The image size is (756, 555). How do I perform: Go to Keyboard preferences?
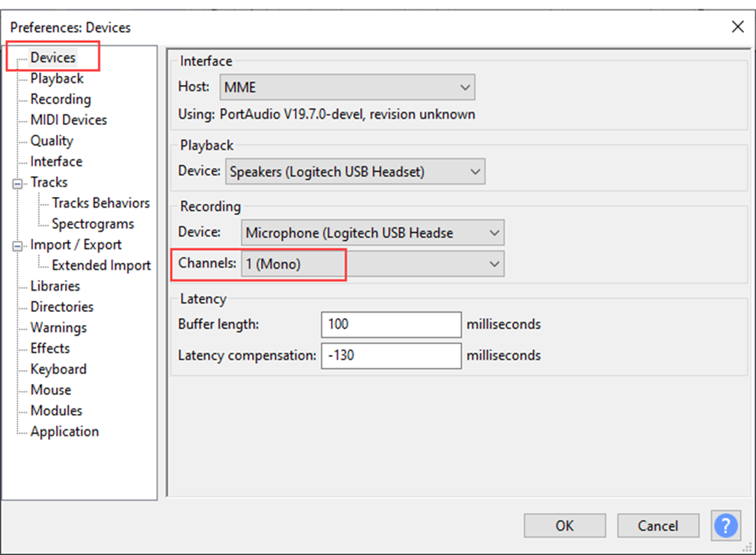[x=58, y=369]
